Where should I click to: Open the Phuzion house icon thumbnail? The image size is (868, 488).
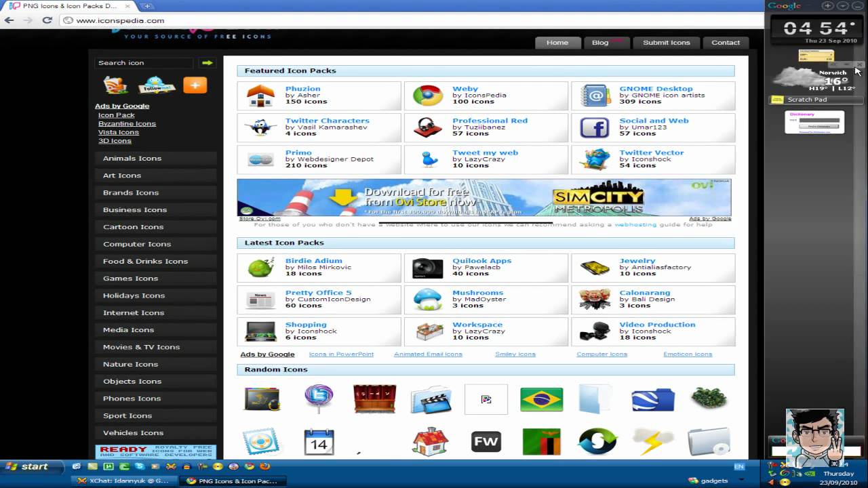pyautogui.click(x=260, y=96)
